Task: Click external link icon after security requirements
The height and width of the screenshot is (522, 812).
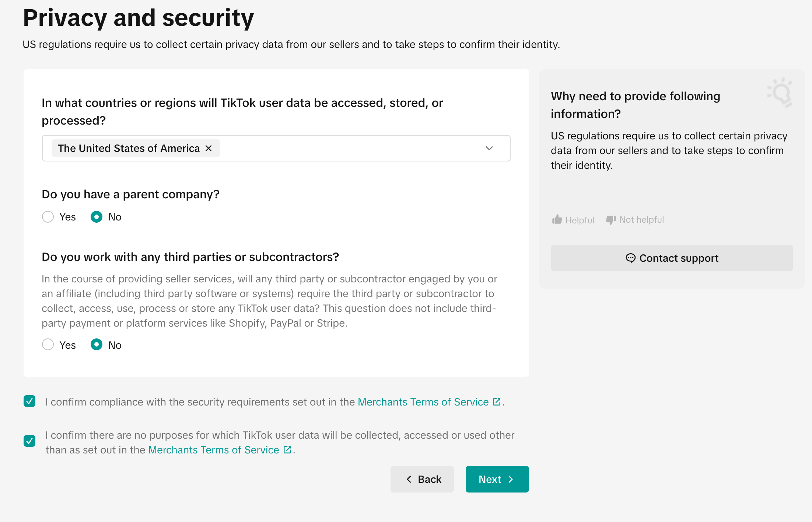Action: coord(497,402)
